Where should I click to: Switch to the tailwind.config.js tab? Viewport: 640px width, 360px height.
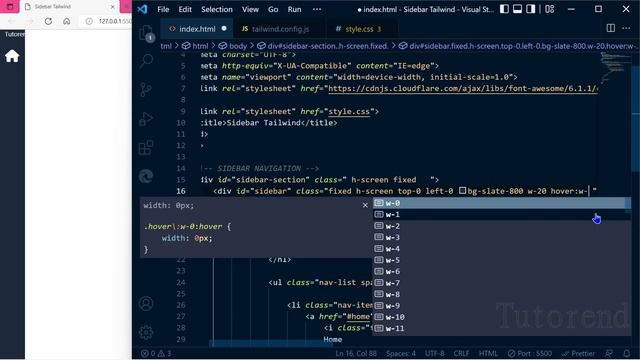click(x=280, y=29)
